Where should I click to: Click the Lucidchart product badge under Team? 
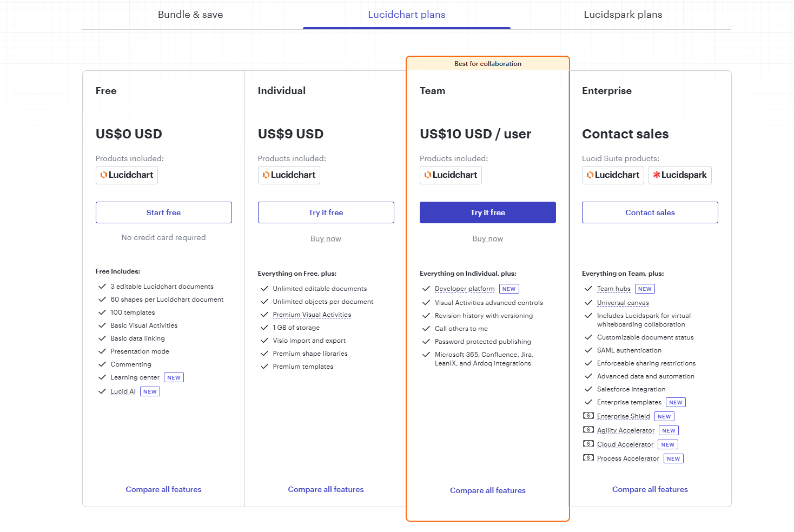pyautogui.click(x=451, y=175)
